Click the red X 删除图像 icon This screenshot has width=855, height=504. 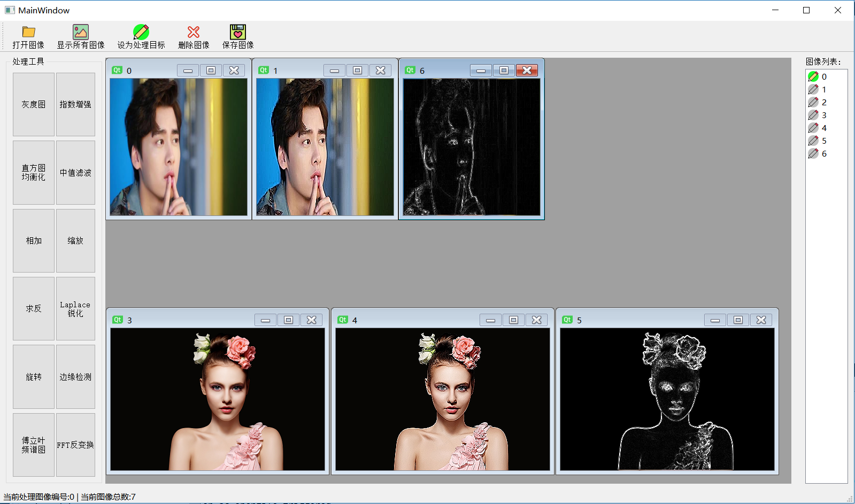194,32
